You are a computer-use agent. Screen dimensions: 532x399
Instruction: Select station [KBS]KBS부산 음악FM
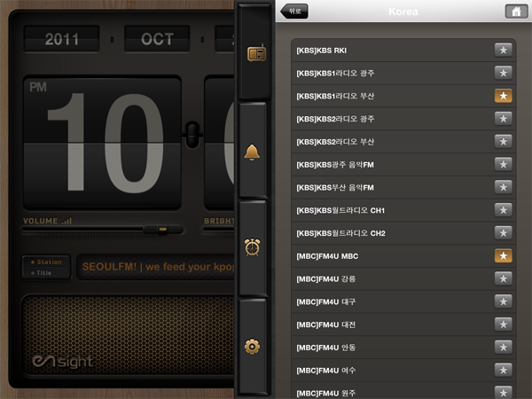pos(403,187)
